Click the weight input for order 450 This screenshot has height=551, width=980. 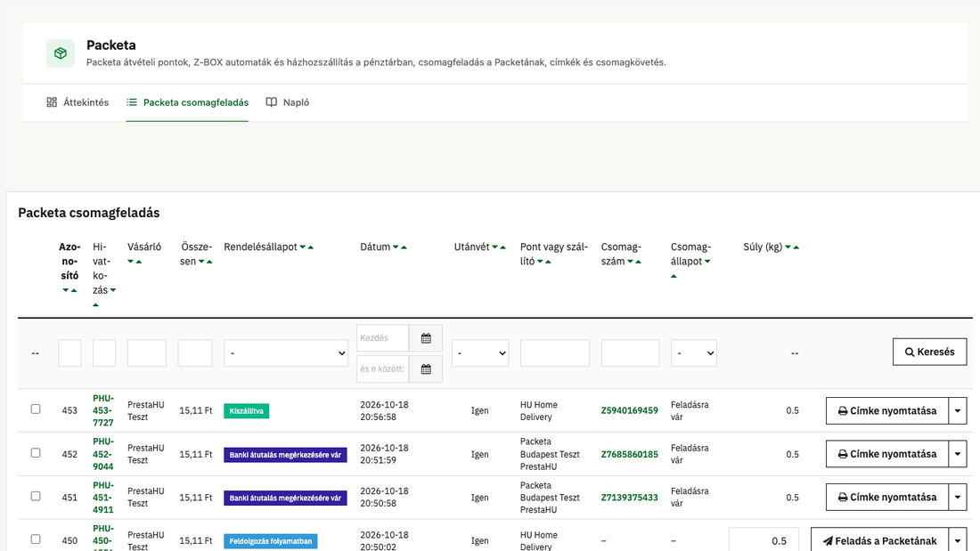764,540
